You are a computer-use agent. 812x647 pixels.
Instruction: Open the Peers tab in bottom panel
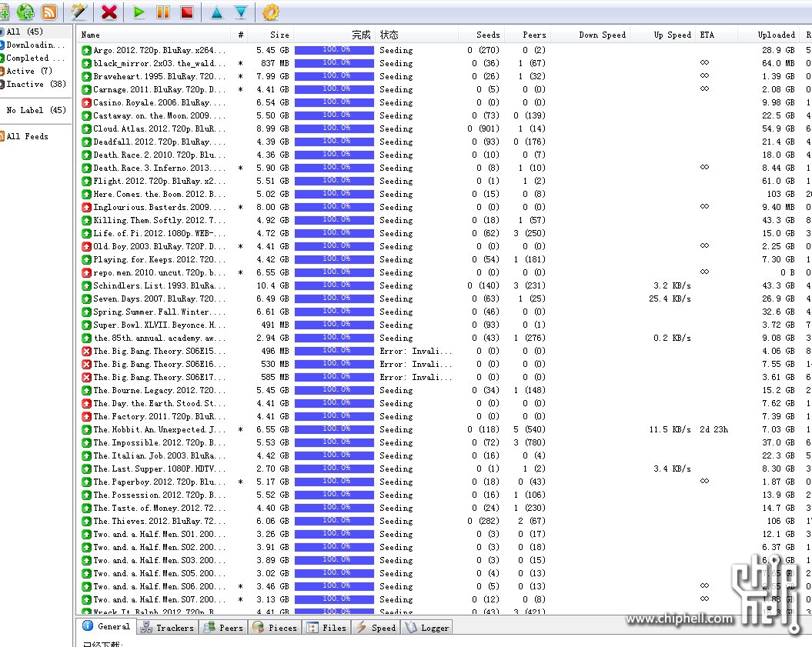[223, 628]
